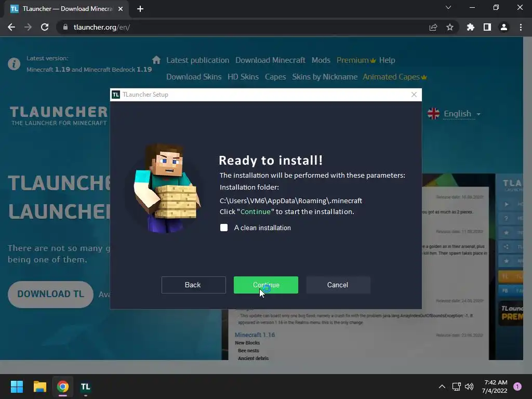The height and width of the screenshot is (399, 532).
Task: Share this page icon in address bar
Action: pyautogui.click(x=433, y=27)
